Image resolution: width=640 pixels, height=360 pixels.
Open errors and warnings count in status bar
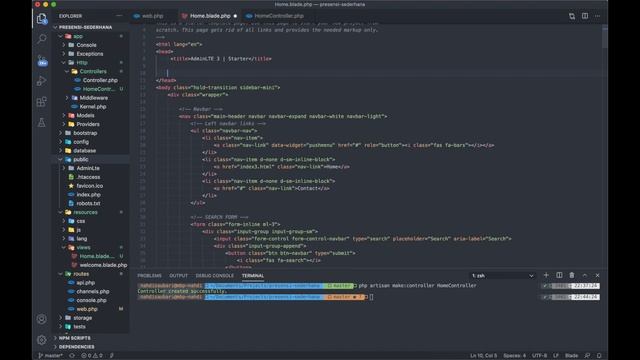coord(91,356)
